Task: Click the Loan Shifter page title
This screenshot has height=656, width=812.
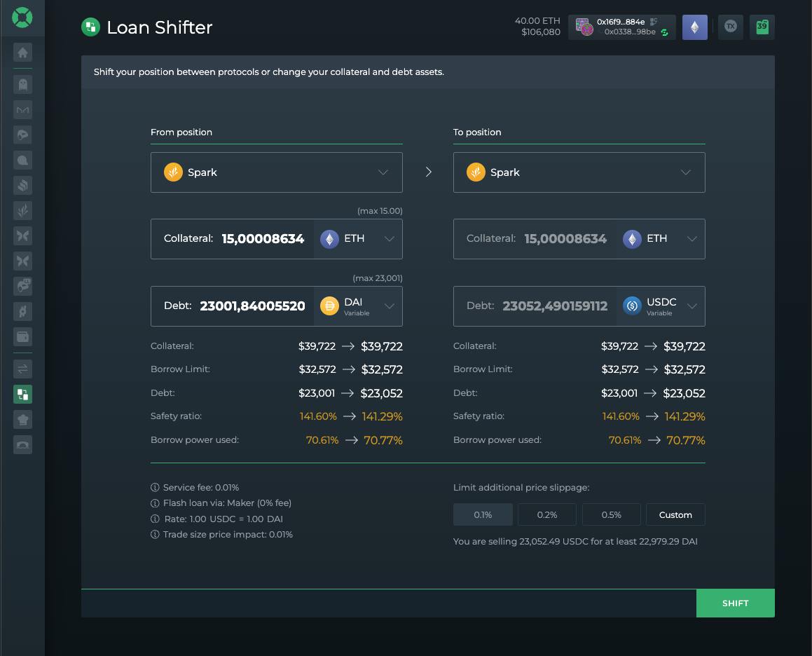Action: [x=160, y=27]
